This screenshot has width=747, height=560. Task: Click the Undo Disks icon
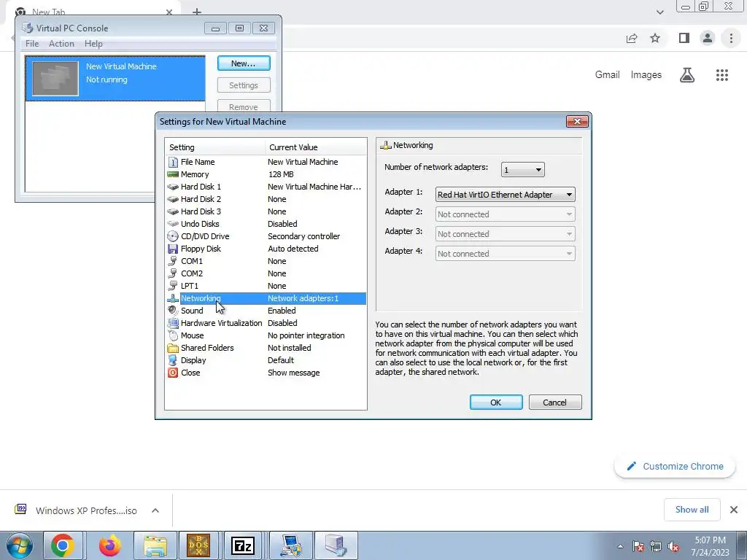173,224
